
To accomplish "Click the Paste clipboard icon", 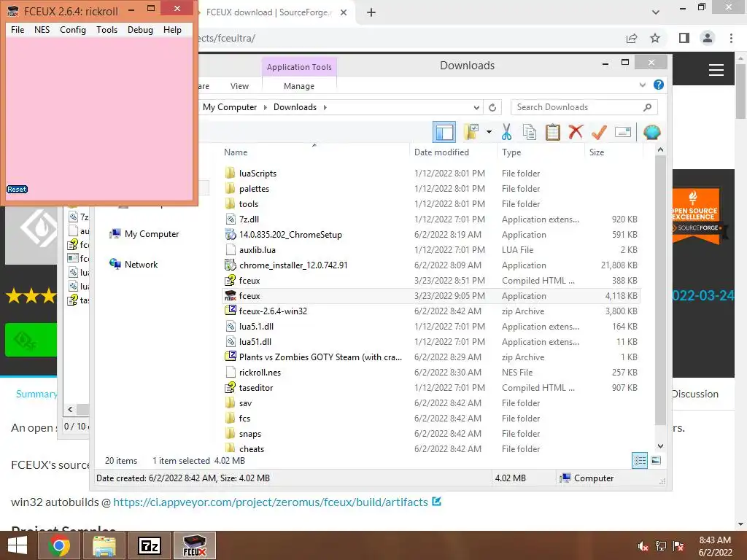I will (x=553, y=132).
